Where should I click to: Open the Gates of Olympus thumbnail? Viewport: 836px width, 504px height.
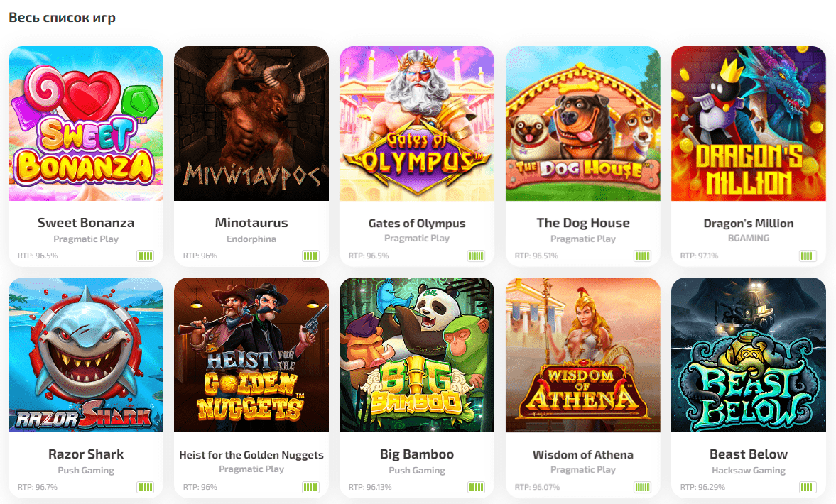[x=417, y=124]
